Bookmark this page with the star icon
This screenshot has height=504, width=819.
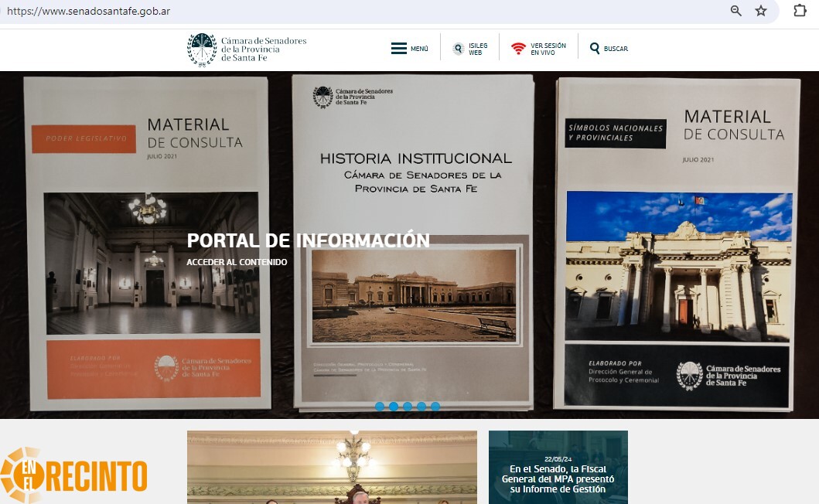(x=761, y=11)
